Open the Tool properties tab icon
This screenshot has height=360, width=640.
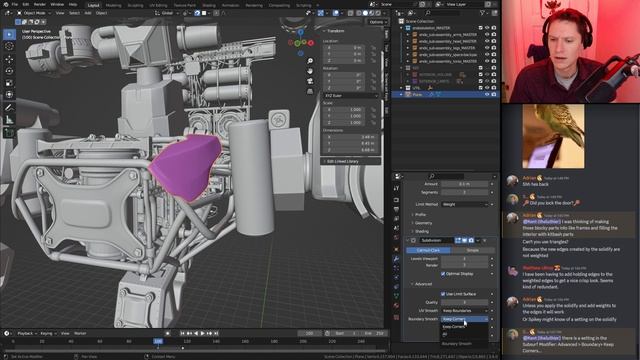tap(396, 188)
